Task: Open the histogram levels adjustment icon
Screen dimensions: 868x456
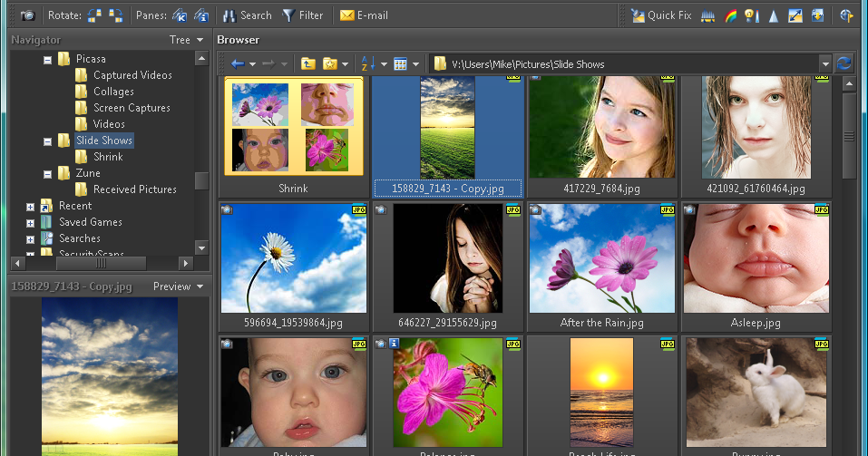Action: coord(707,15)
